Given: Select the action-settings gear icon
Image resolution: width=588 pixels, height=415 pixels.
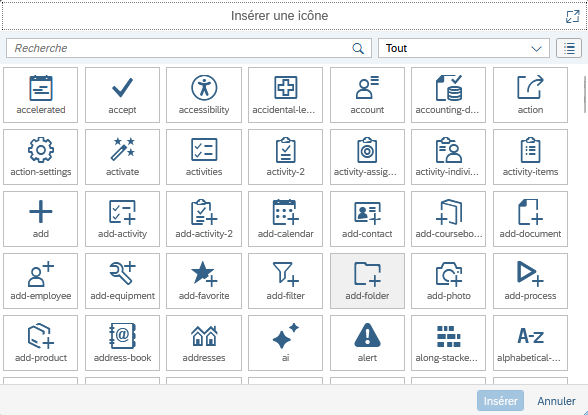Looking at the screenshot, I should coord(40,157).
